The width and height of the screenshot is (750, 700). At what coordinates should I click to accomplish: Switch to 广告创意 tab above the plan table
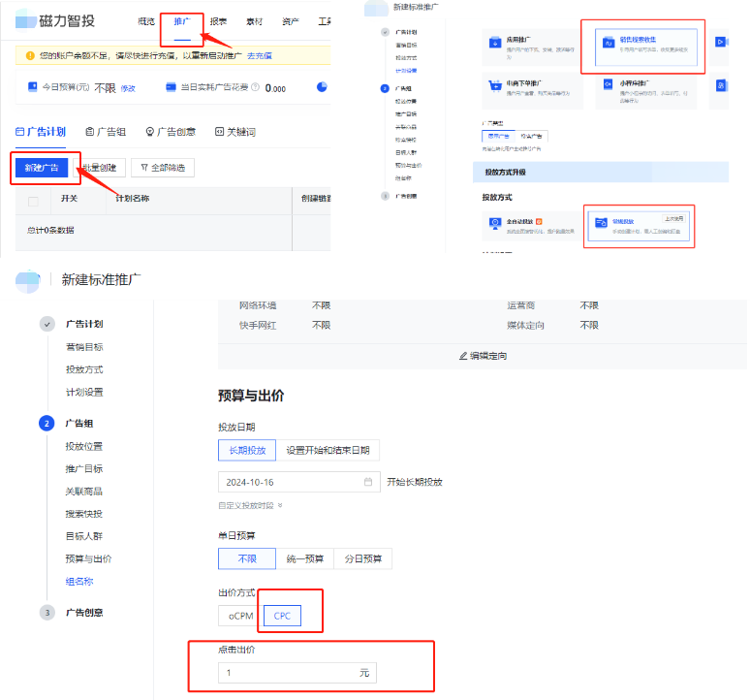(171, 132)
